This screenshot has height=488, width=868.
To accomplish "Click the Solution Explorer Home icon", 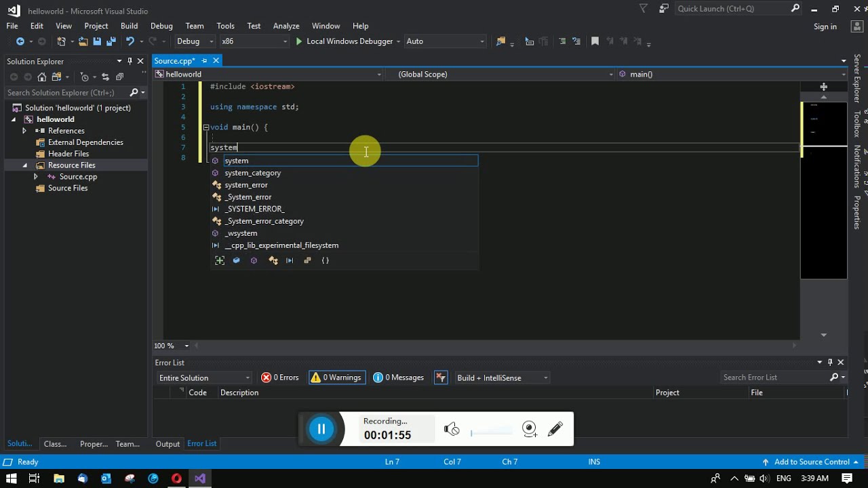I will click(42, 77).
